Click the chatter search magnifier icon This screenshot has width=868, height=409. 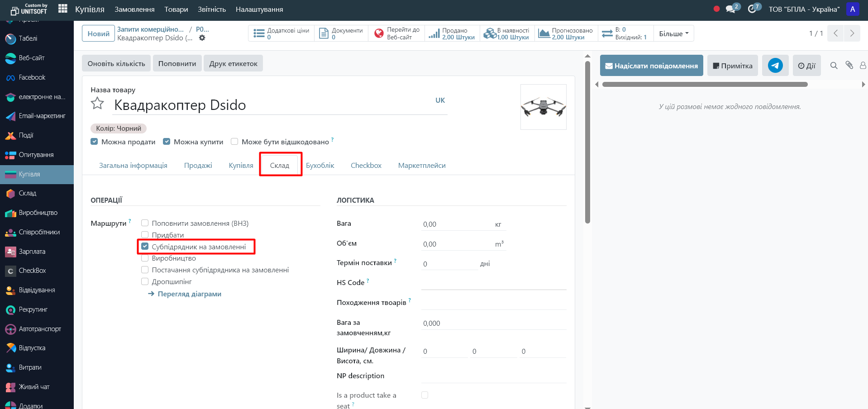834,66
